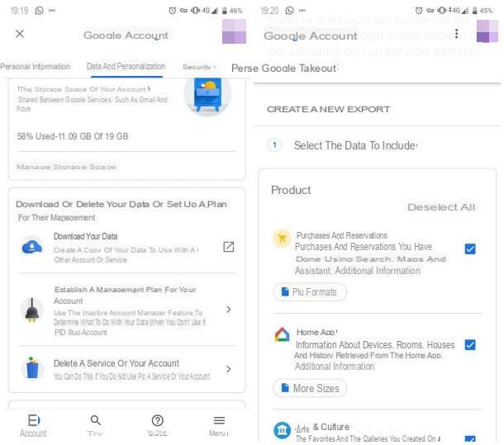Image resolution: width=504 pixels, height=445 pixels.
Task: Click '58% Used-11.09 GB Of 19 GB' text
Action: pos(73,136)
